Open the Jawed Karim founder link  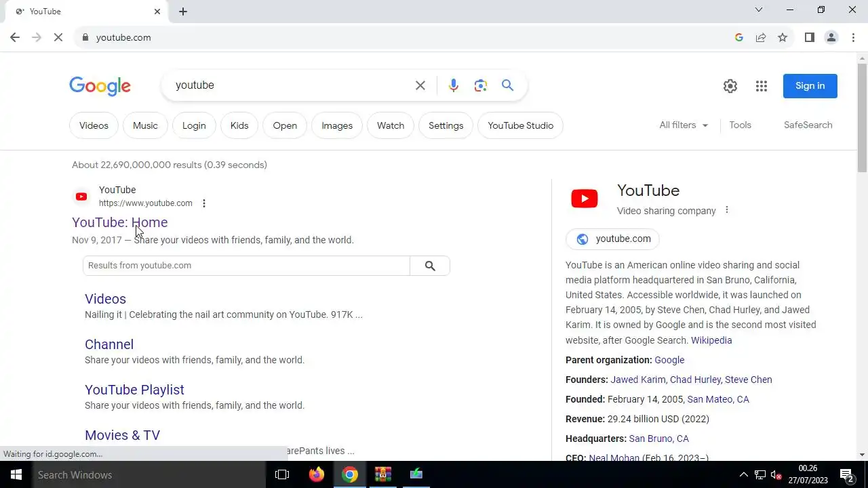click(638, 380)
